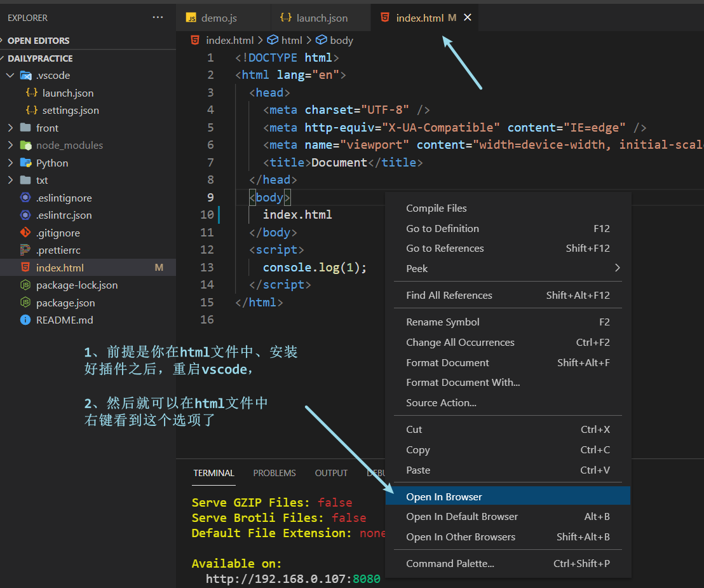Open the Peek submenu arrow
Image resolution: width=704 pixels, height=588 pixels.
pos(618,268)
